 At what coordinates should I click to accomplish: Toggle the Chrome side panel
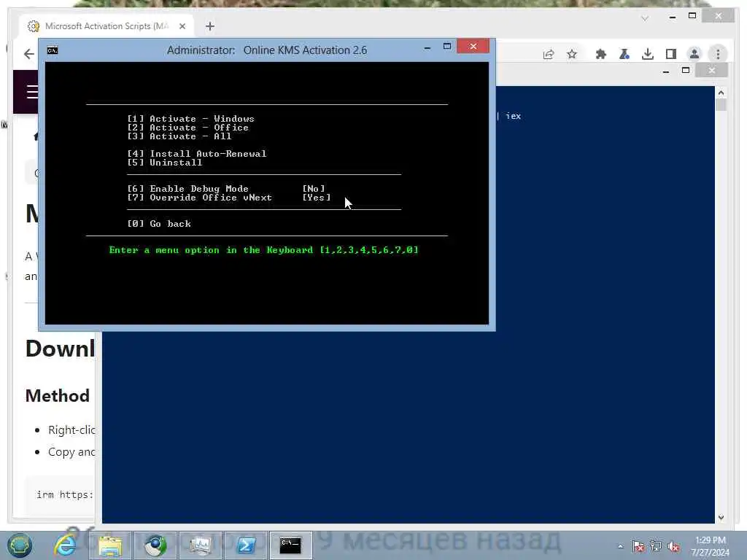671,54
